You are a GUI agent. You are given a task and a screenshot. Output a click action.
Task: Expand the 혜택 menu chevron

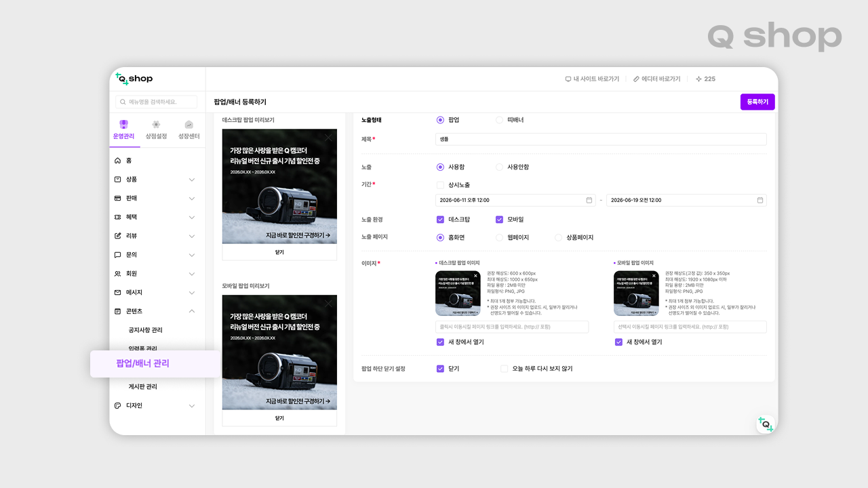click(x=192, y=218)
